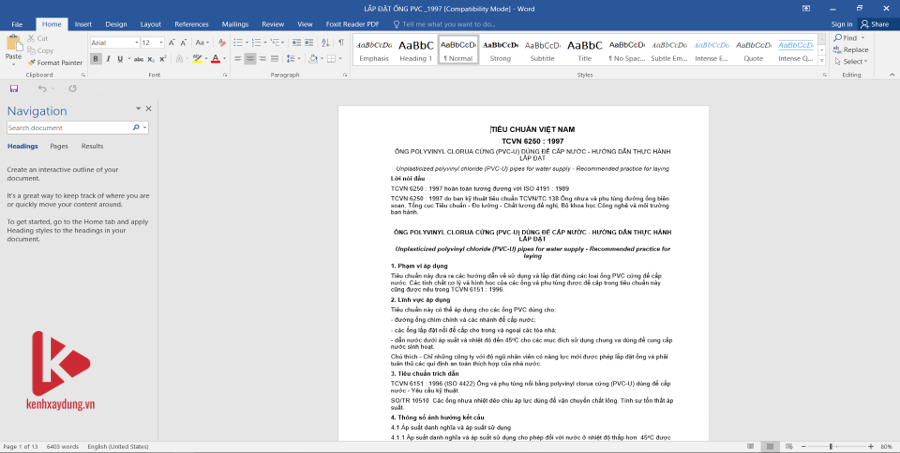The width and height of the screenshot is (900, 453).
Task: Apply superscript formatting
Action: pos(162,59)
